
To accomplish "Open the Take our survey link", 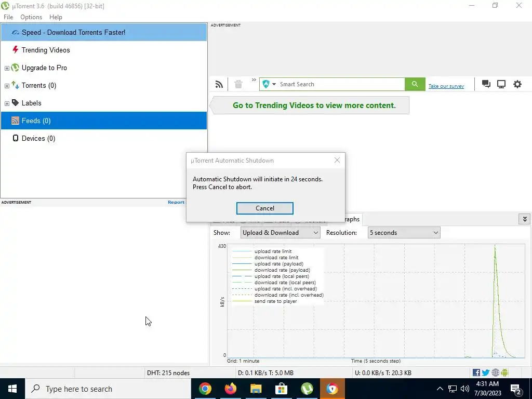I will point(446,86).
